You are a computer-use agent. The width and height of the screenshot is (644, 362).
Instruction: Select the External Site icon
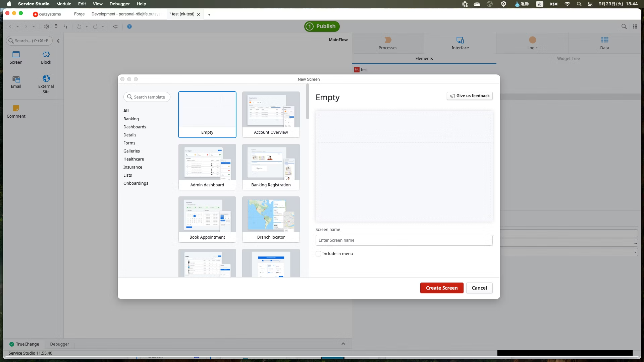click(x=46, y=78)
